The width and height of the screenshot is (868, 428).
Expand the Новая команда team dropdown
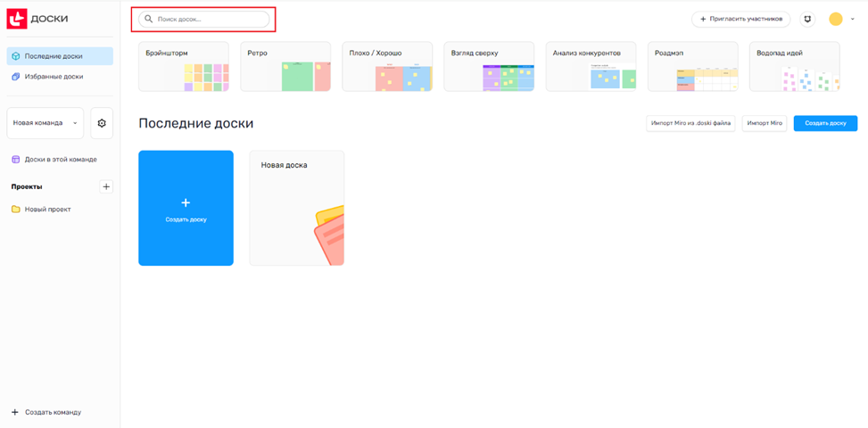45,123
